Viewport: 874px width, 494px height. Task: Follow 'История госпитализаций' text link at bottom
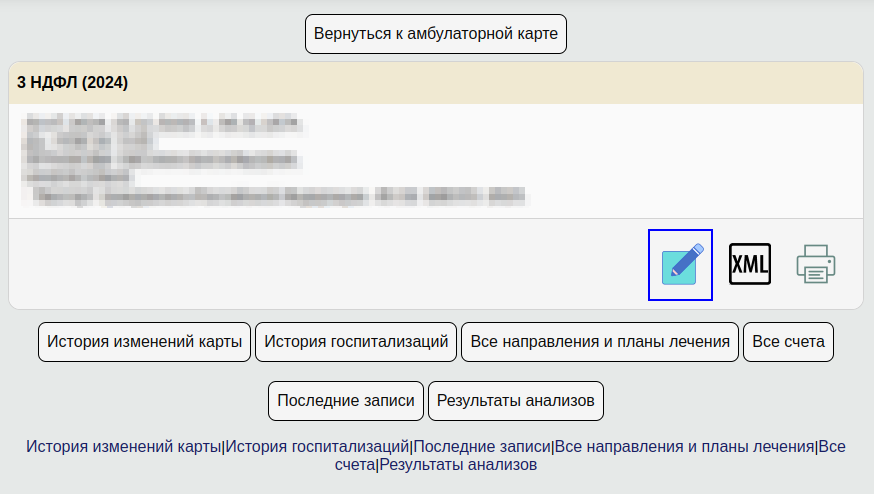click(317, 447)
